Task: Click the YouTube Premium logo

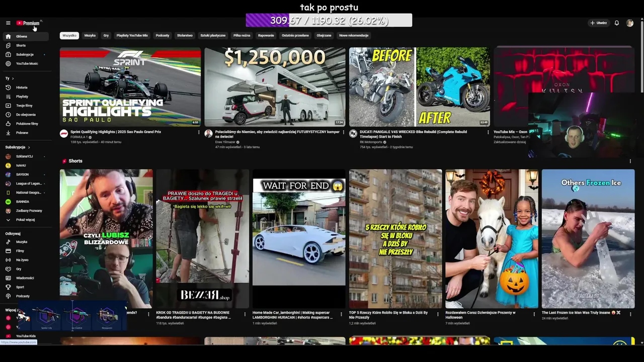Action: click(28, 23)
